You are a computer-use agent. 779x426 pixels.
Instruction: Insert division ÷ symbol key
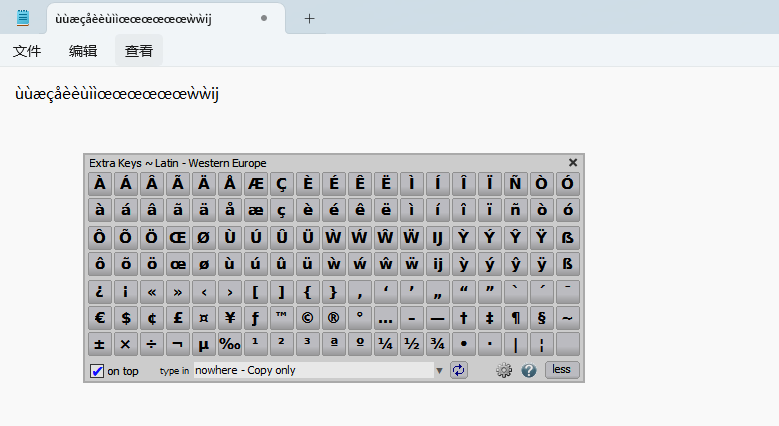pos(152,344)
